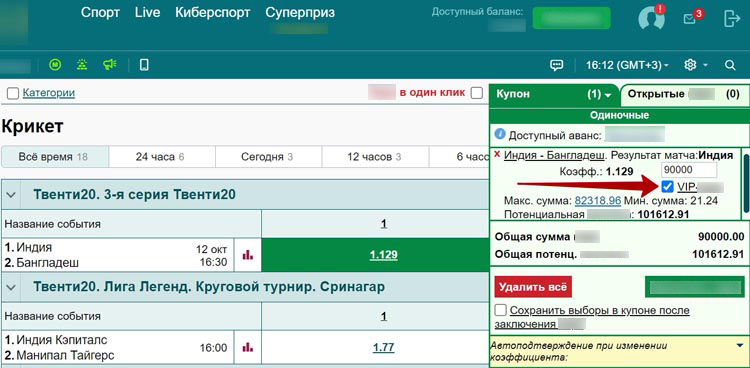This screenshot has width=750, height=368.
Task: Click the Удалить всё button
Action: click(x=533, y=287)
